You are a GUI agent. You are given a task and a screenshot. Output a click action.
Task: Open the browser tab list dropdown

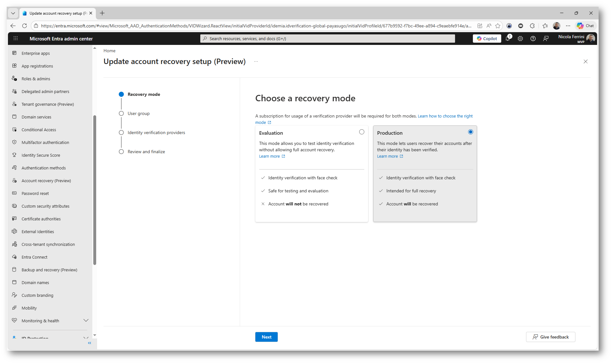(x=13, y=13)
